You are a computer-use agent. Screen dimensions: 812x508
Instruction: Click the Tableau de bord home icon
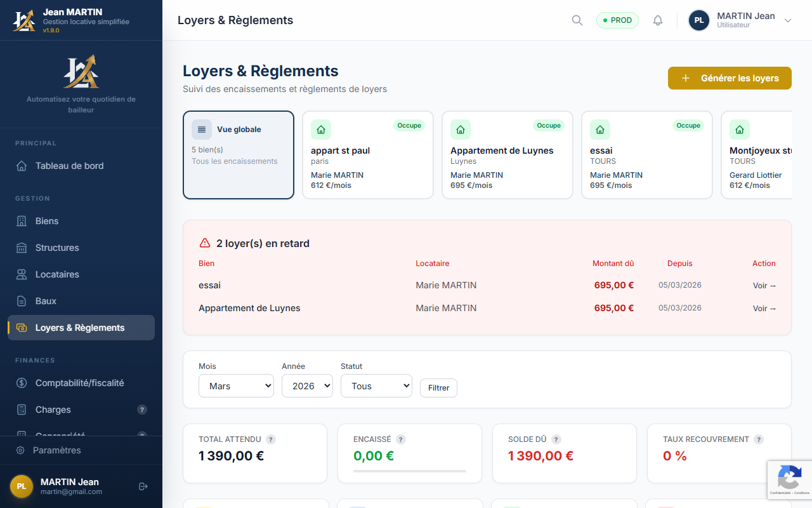tap(22, 165)
